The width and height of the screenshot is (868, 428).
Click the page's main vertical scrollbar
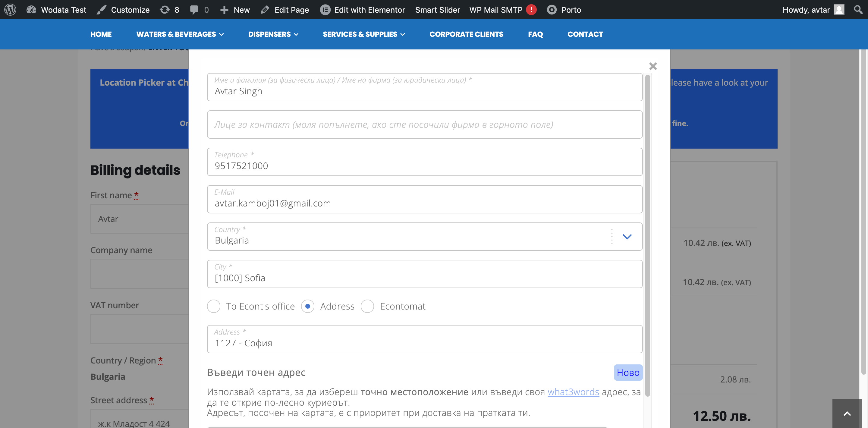[x=863, y=212]
